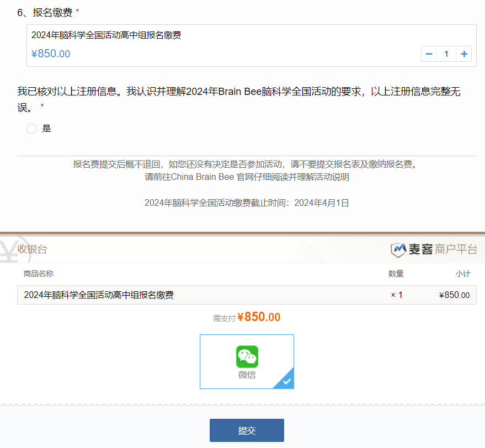Viewport: 485px width, 448px height.
Task: Click the 收银台 section heading
Action: coord(32,249)
